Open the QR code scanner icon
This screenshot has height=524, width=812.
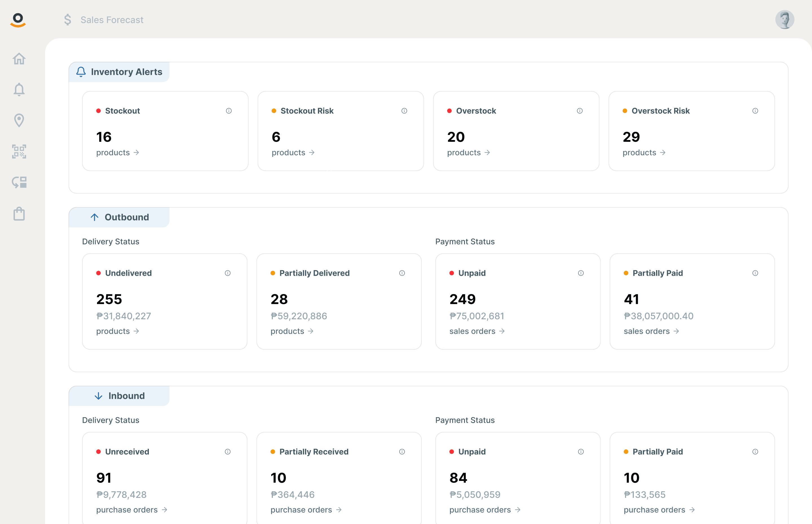coord(19,151)
